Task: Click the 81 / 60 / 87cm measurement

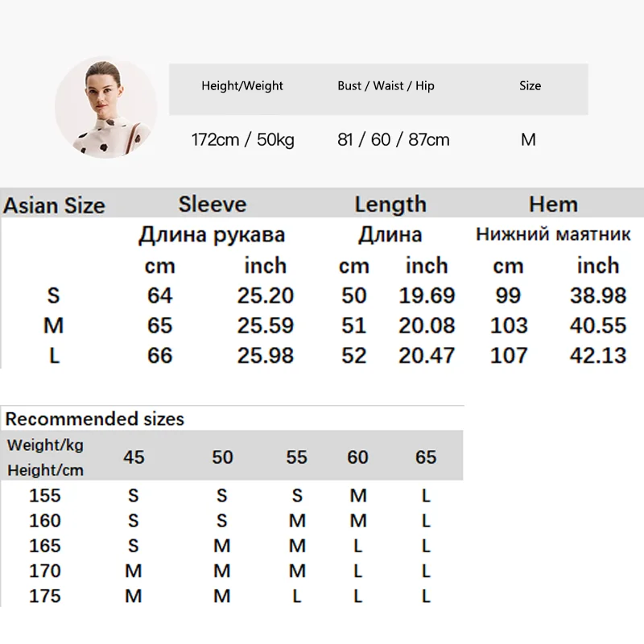Action: tap(393, 140)
